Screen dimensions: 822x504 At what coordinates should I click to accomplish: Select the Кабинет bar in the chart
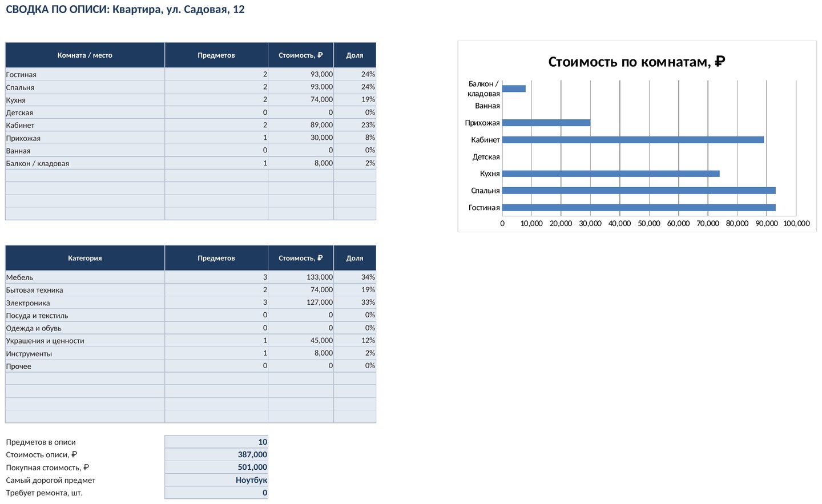633,140
